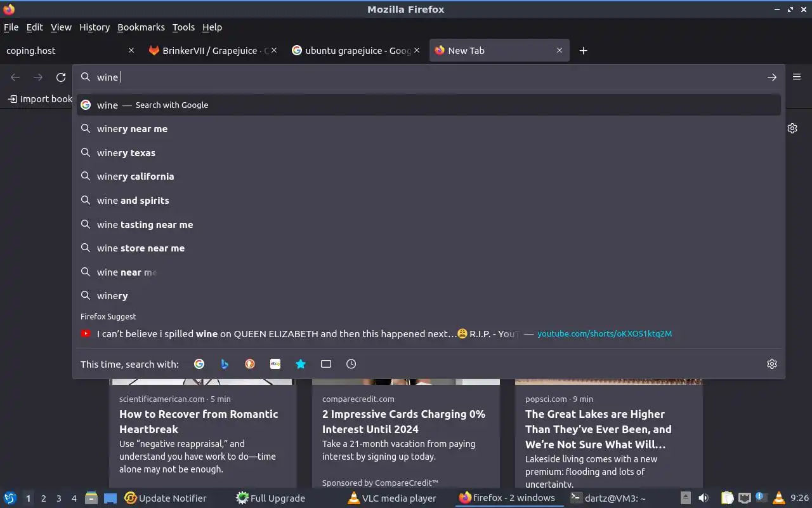The height and width of the screenshot is (508, 812).
Task: Switch to workspace 3 in the taskbar
Action: point(58,498)
